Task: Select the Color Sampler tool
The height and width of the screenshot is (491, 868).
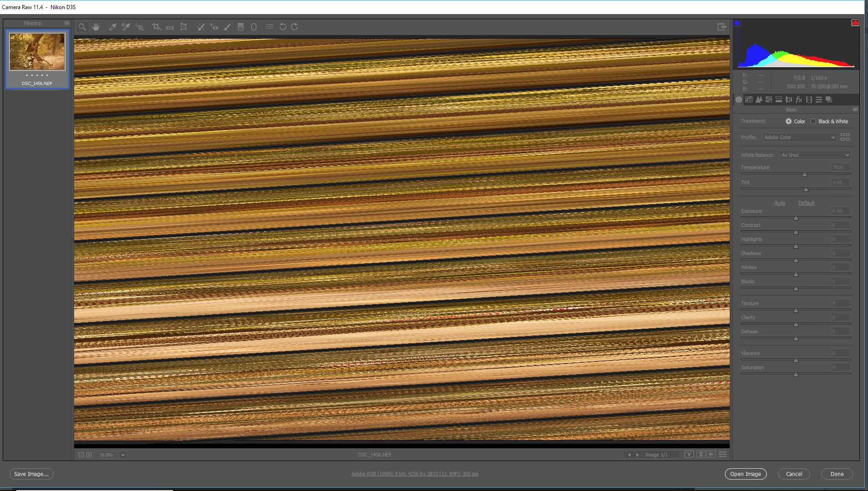Action: tap(126, 27)
